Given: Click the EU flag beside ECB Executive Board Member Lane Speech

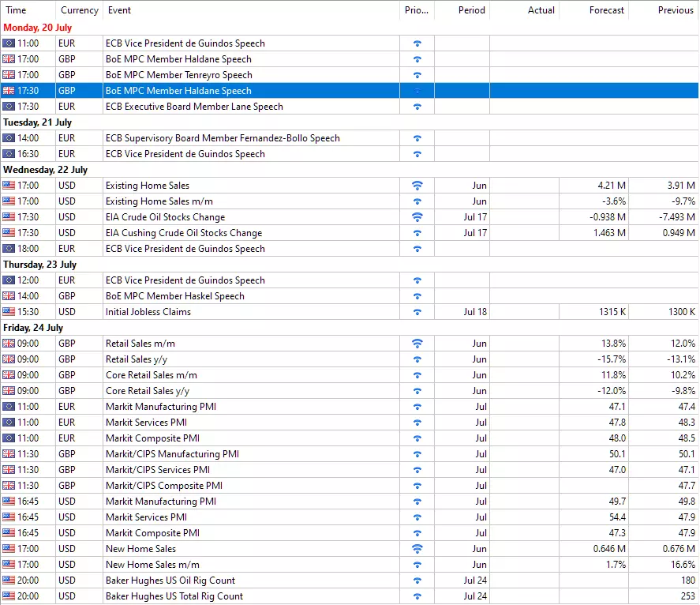Looking at the screenshot, I should click(x=9, y=107).
